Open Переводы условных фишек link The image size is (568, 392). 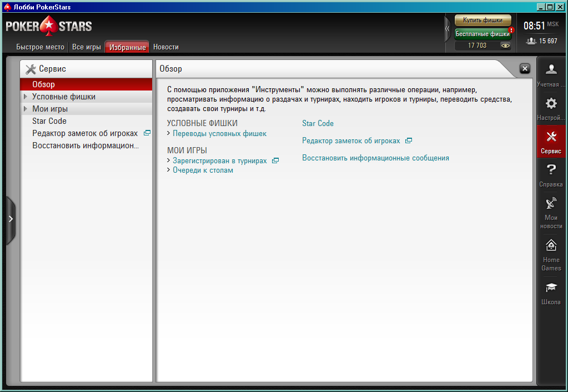(219, 133)
